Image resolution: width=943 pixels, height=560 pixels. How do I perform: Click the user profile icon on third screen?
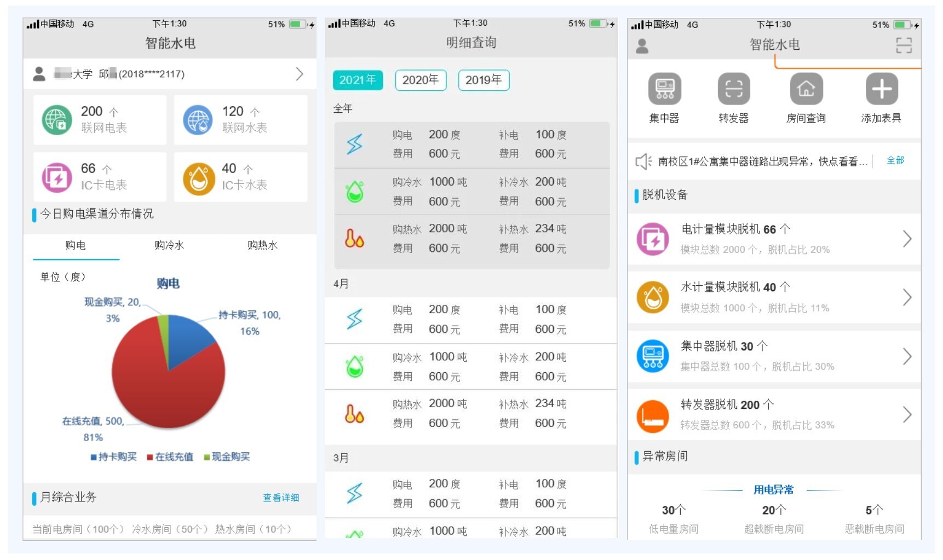click(x=642, y=46)
